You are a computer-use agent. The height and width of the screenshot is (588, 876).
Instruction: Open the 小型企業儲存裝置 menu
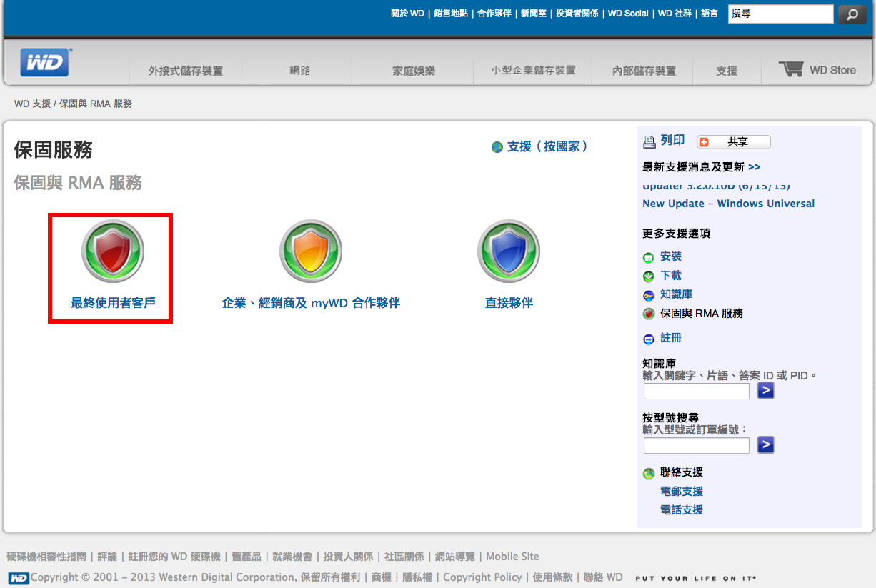tap(533, 71)
